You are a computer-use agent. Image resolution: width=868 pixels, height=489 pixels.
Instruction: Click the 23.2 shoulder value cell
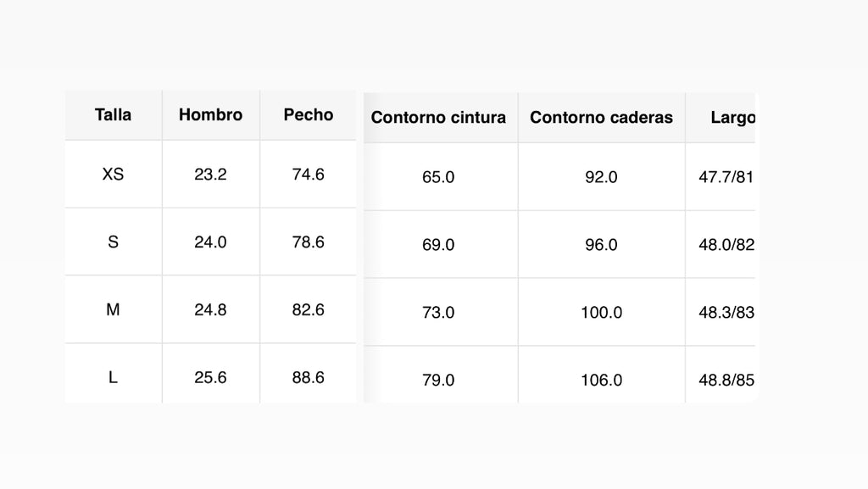[210, 175]
